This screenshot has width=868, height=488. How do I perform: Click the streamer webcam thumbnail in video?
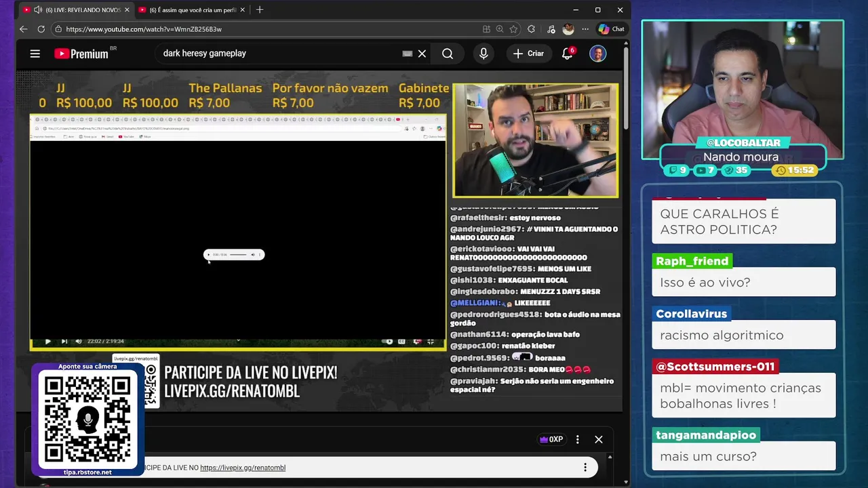click(x=535, y=140)
